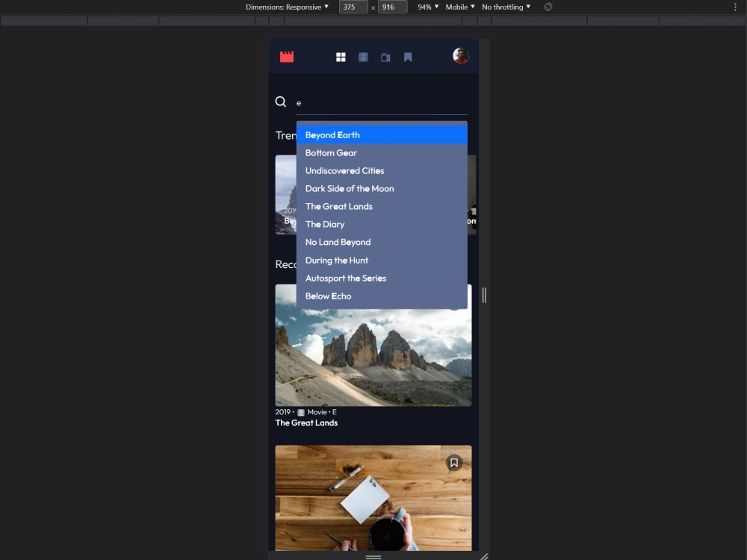Bookmark the wooden desk movie card
This screenshot has height=560, width=747.
click(454, 462)
